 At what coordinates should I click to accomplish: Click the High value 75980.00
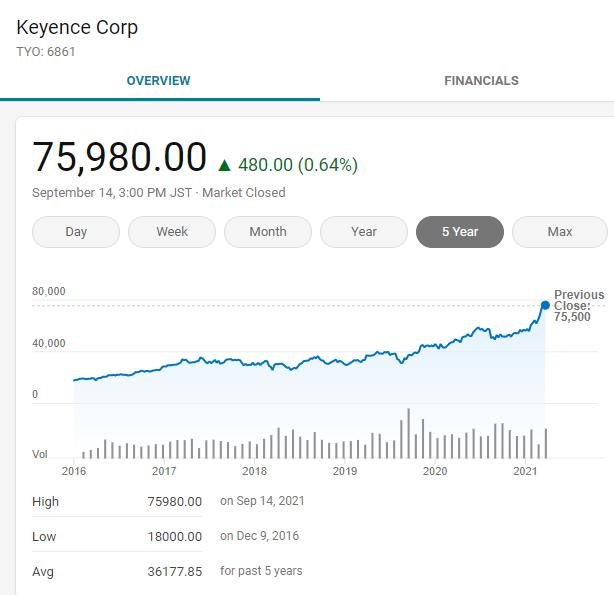[175, 502]
